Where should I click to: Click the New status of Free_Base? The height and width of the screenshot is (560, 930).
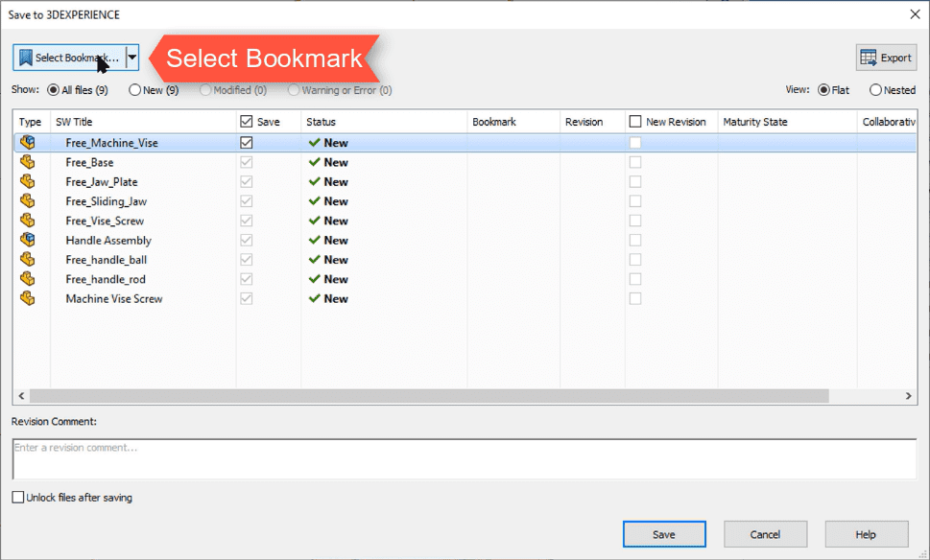point(328,162)
